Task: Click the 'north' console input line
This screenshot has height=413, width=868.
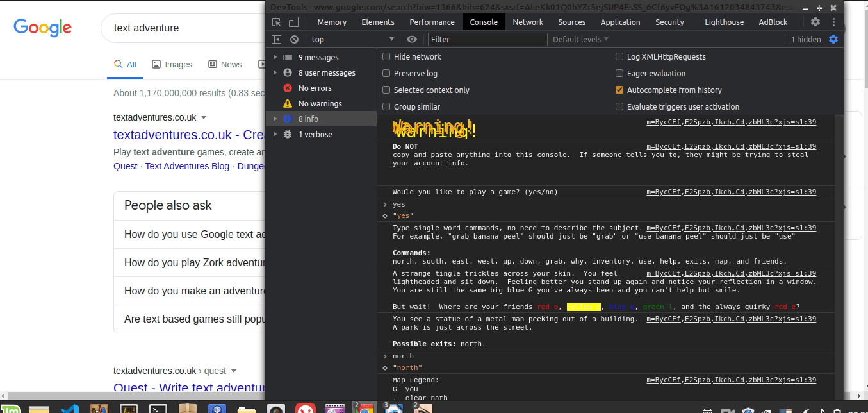Action: click(404, 356)
